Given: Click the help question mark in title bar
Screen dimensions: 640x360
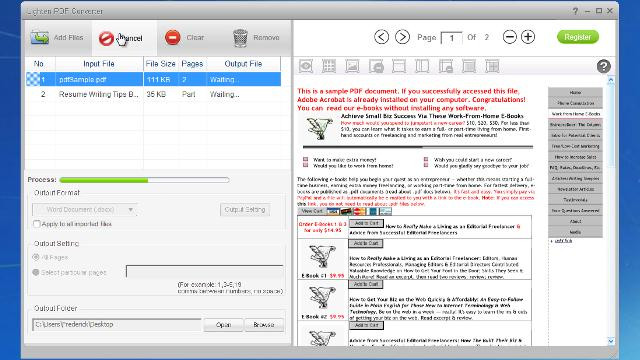Looking at the screenshot, I should coord(576,11).
